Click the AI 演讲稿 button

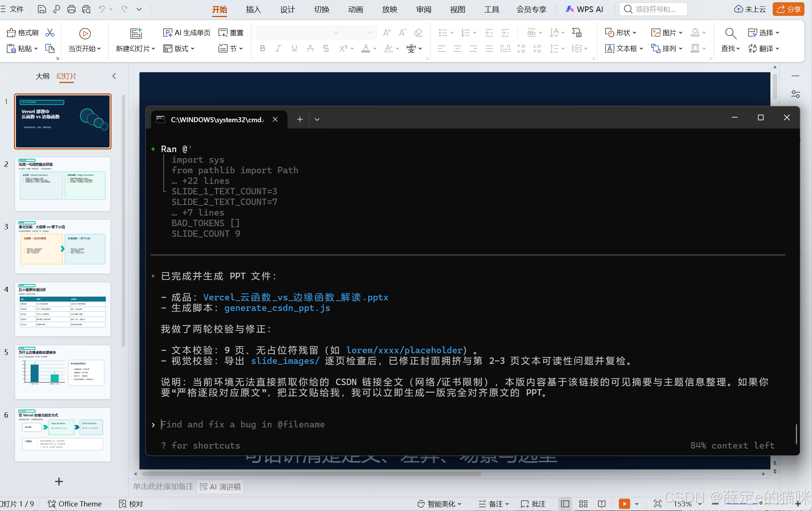click(220, 487)
